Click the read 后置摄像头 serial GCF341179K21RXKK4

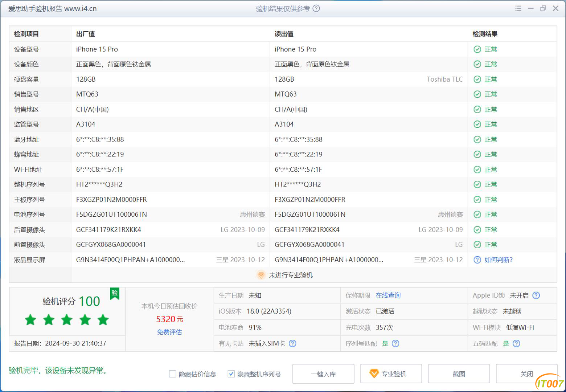307,230
